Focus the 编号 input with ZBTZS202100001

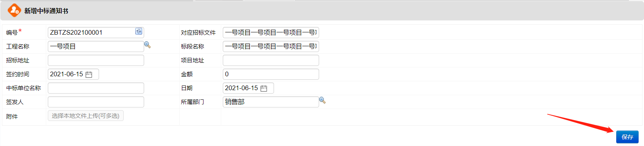coord(91,32)
